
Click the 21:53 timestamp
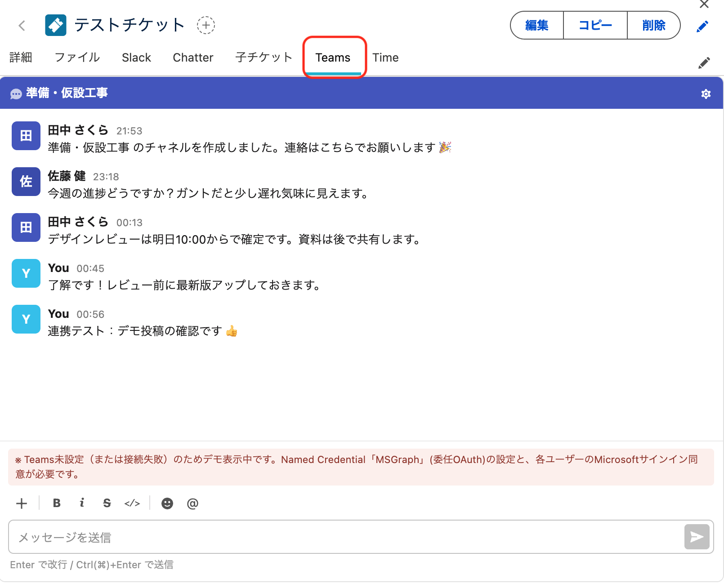coord(130,131)
